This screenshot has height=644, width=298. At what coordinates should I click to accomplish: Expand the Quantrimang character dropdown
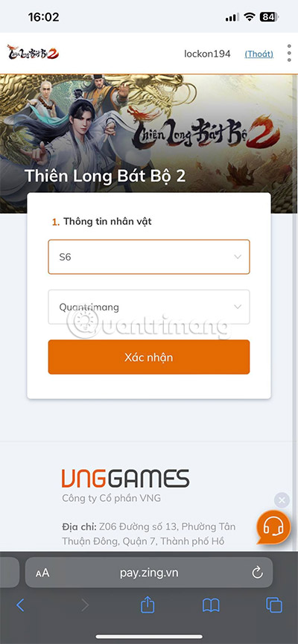[149, 307]
